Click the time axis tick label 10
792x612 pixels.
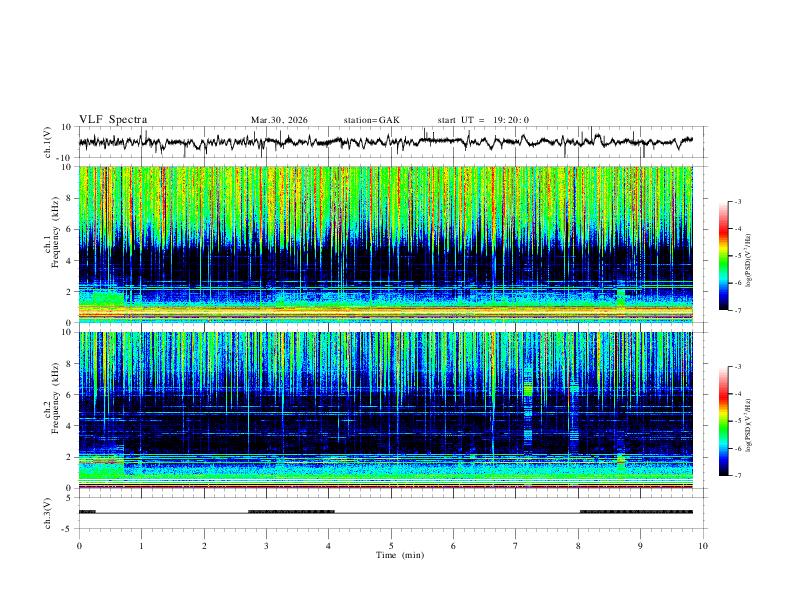tap(703, 546)
